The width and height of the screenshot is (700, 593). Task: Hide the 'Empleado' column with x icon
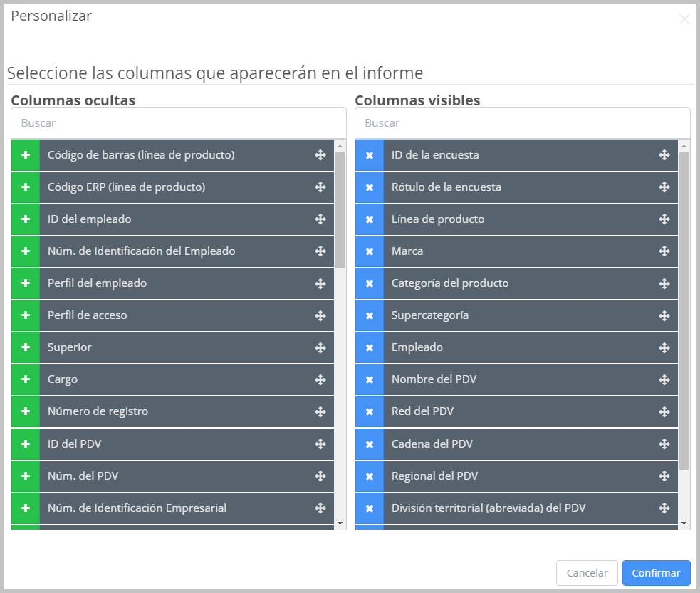(x=370, y=347)
